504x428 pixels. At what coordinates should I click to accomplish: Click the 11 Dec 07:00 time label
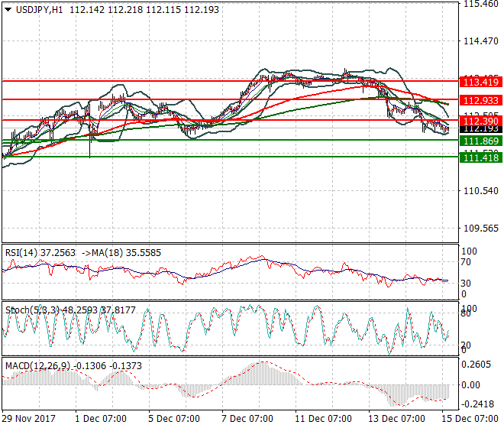(323, 419)
